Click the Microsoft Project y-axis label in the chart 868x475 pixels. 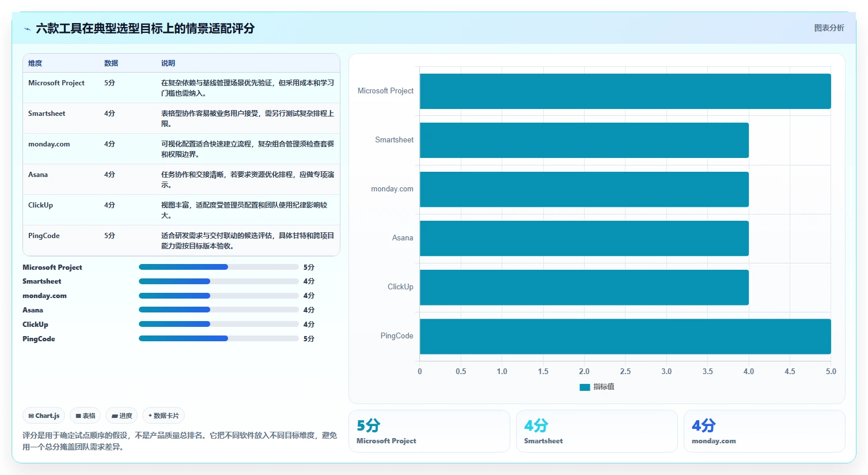(385, 91)
